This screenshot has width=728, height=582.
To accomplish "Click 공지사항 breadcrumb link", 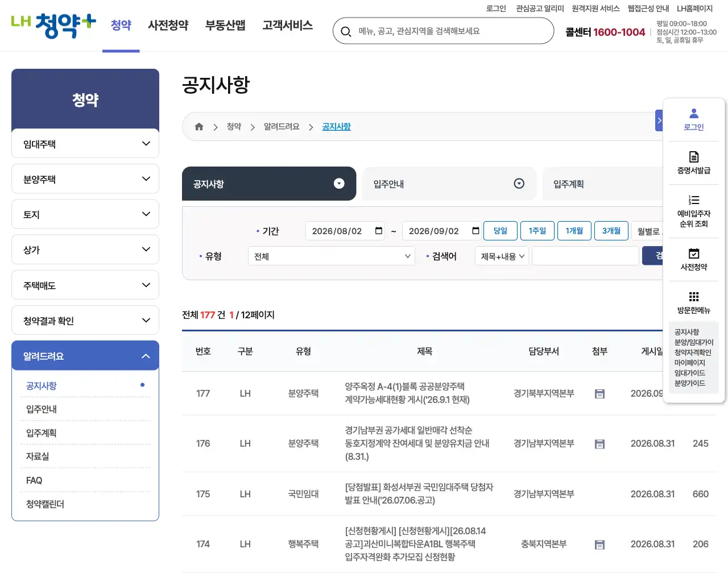I will pyautogui.click(x=336, y=127).
